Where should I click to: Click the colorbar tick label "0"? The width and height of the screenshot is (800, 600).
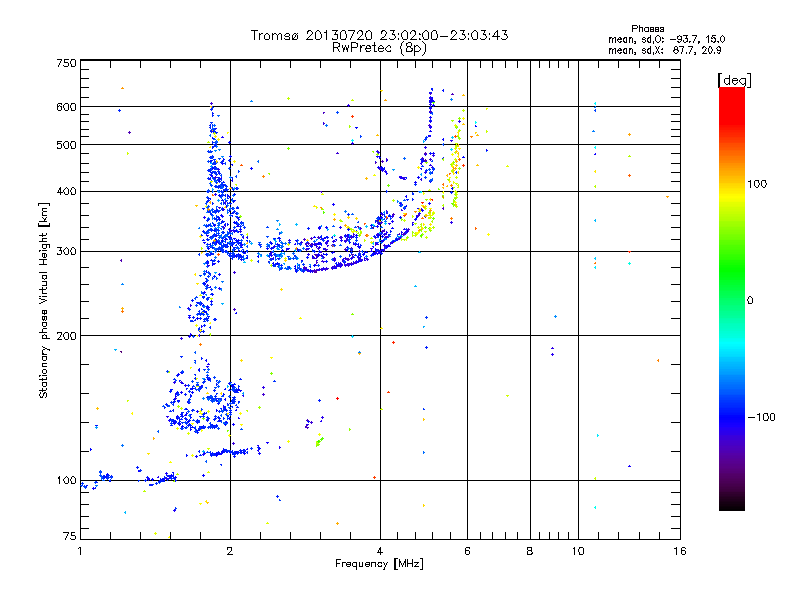pos(749,301)
